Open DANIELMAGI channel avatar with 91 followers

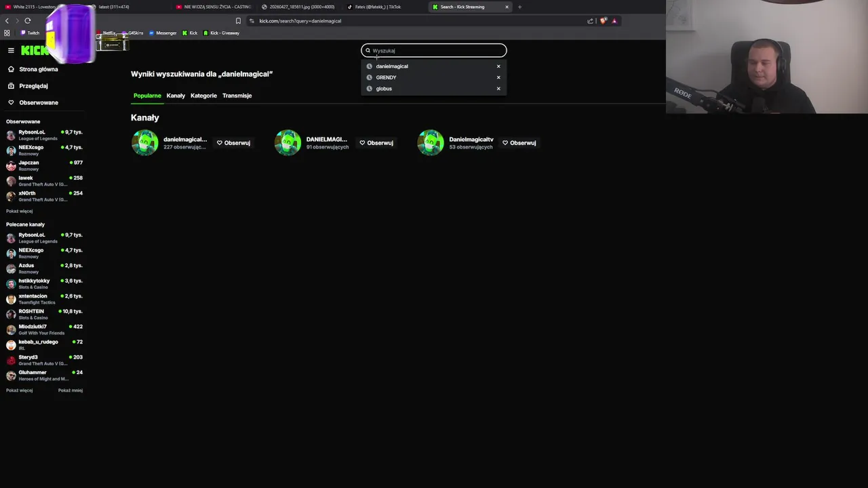click(288, 143)
